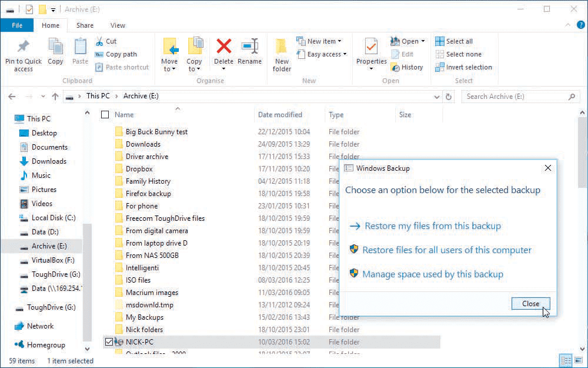This screenshot has height=368, width=588.
Task: Click the Properties icon in the title bar
Action: 29,9
